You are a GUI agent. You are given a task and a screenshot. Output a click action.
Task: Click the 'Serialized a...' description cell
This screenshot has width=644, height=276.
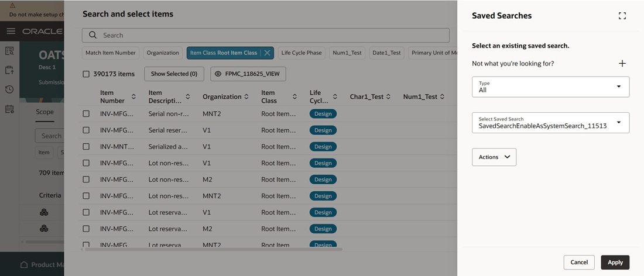pyautogui.click(x=169, y=146)
